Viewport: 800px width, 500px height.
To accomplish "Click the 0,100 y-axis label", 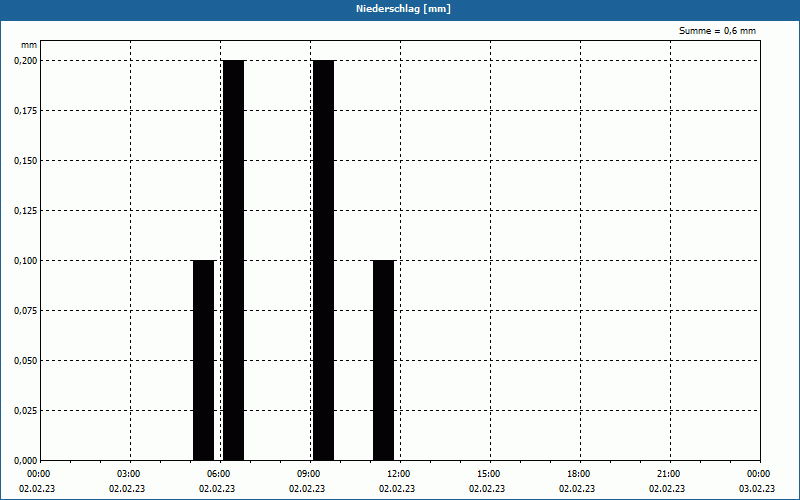I will pyautogui.click(x=26, y=261).
